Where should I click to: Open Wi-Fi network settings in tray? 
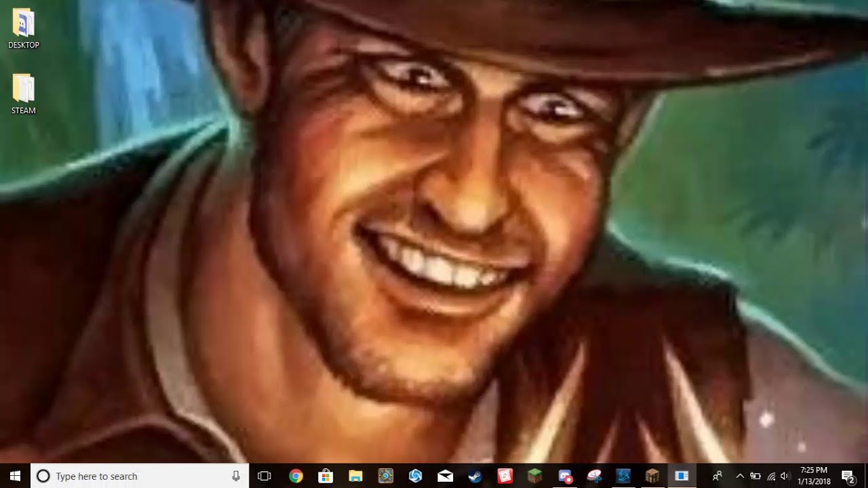click(x=771, y=476)
